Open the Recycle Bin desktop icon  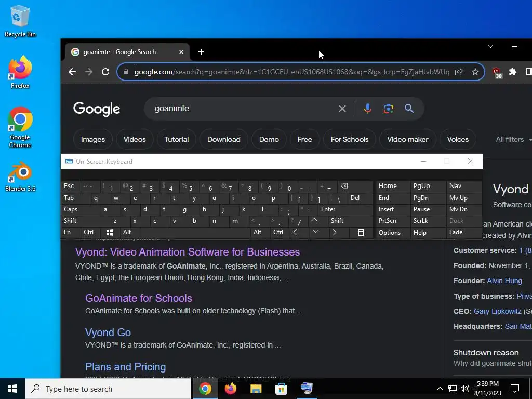[20, 21]
